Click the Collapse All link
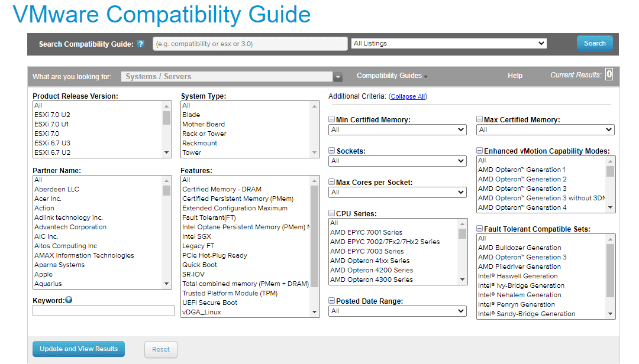The image size is (639, 364). pyautogui.click(x=408, y=96)
